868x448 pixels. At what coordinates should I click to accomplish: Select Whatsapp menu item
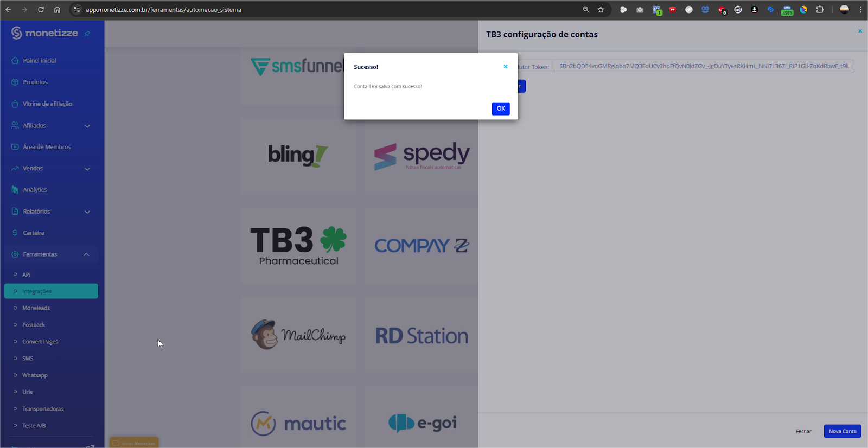[x=35, y=375]
